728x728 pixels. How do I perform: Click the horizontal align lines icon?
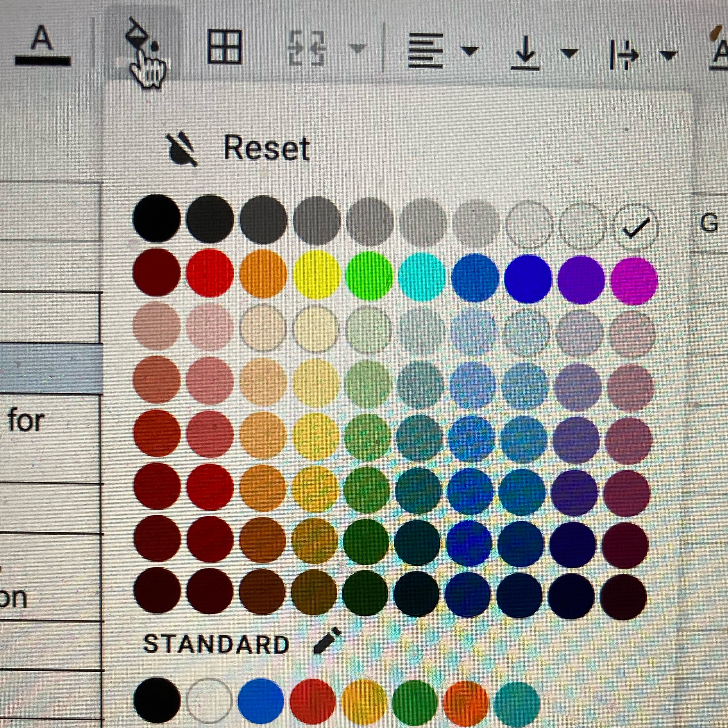click(426, 50)
